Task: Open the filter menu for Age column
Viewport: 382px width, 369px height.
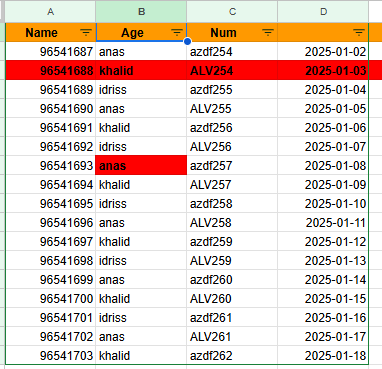Action: click(x=177, y=32)
